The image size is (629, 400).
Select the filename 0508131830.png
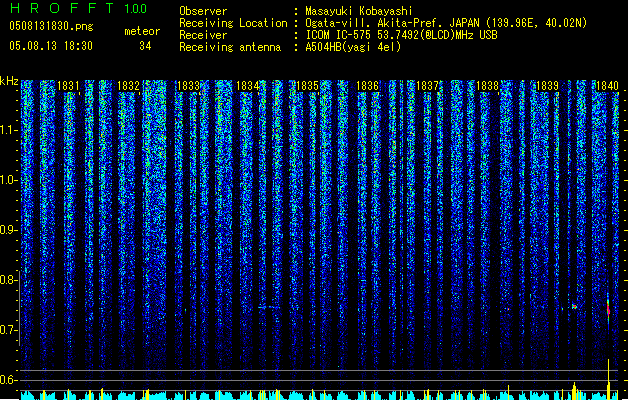click(x=51, y=26)
